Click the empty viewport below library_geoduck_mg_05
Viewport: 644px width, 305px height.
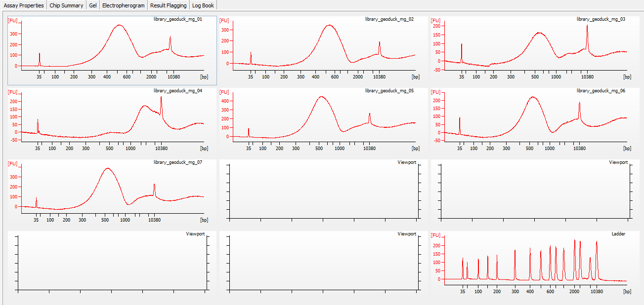[324, 190]
